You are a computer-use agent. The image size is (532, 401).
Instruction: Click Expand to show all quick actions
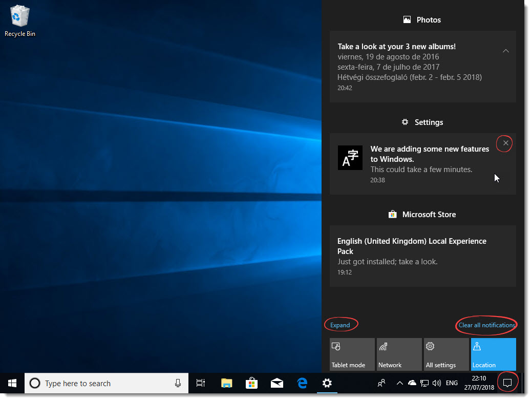pyautogui.click(x=341, y=324)
